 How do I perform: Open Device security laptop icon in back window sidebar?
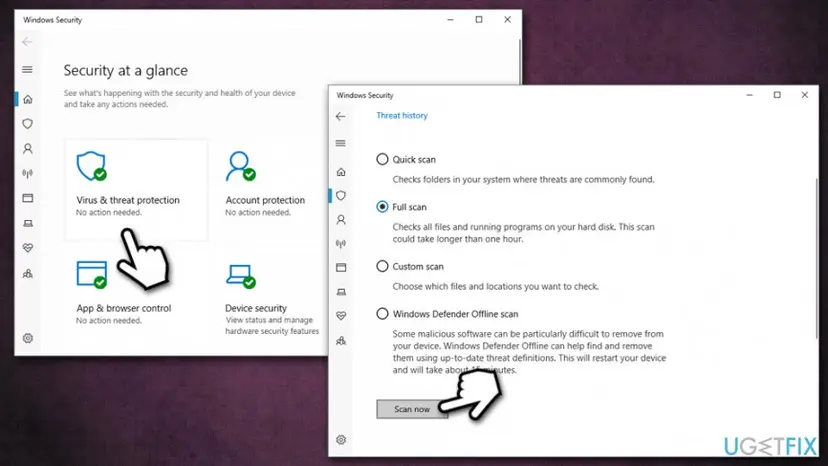[27, 223]
